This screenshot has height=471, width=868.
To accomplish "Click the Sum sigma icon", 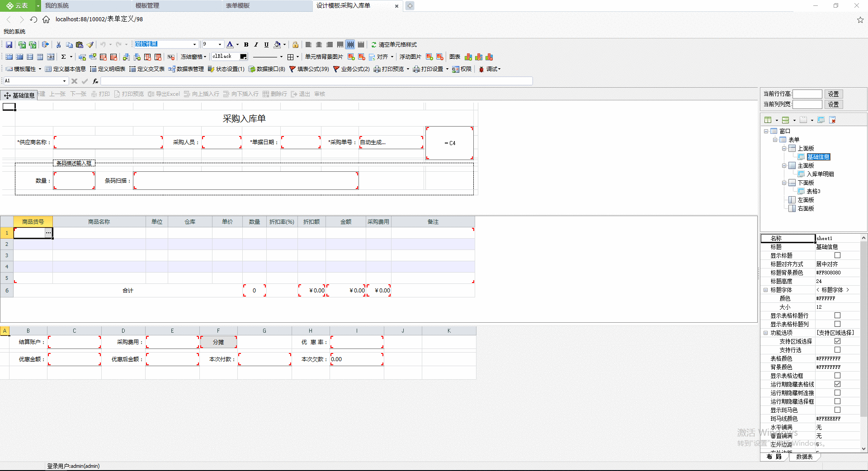I will pyautogui.click(x=63, y=57).
